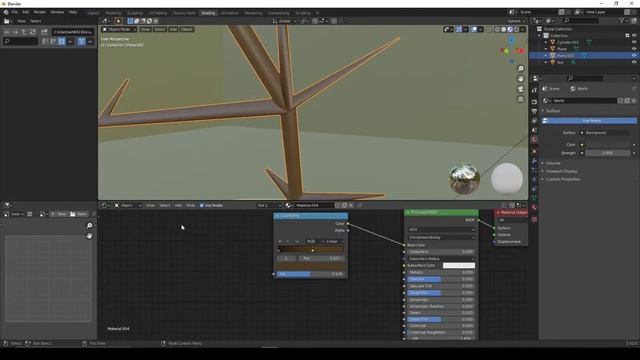Viewport: 640px width, 360px height.
Task: Select solid viewport shading icon
Action: (x=503, y=29)
